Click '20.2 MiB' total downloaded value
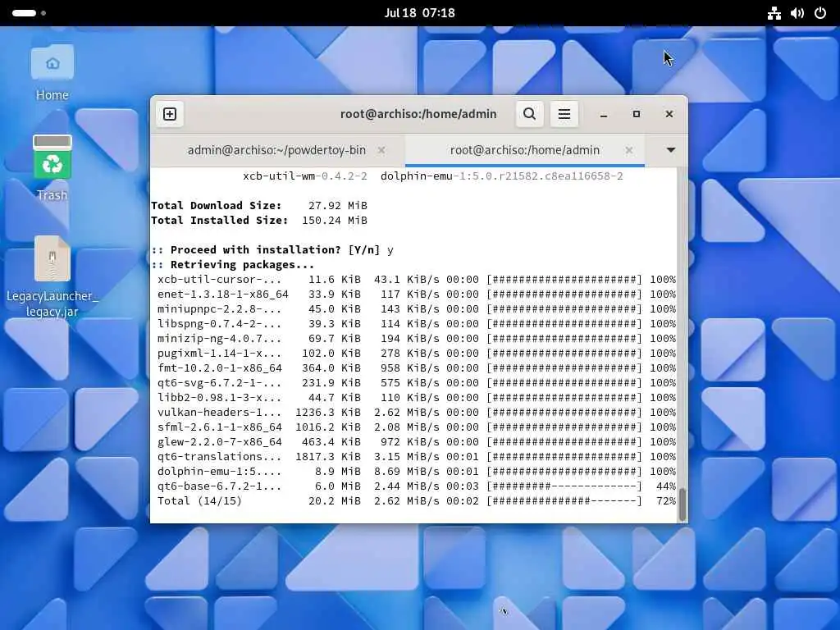 click(x=335, y=501)
